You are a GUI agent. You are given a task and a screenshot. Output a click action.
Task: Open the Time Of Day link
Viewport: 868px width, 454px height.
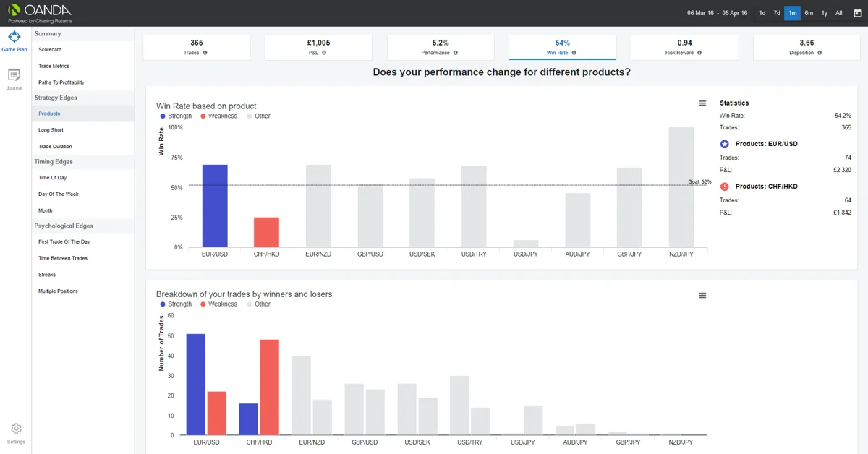click(x=83, y=178)
